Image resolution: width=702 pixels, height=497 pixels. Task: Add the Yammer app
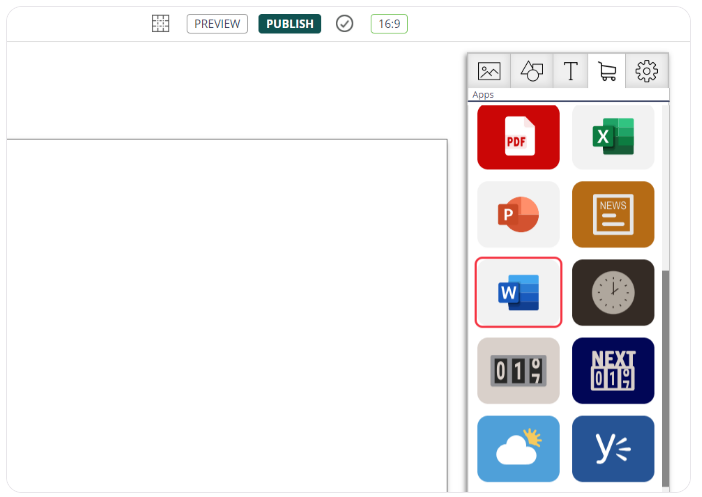(x=613, y=449)
